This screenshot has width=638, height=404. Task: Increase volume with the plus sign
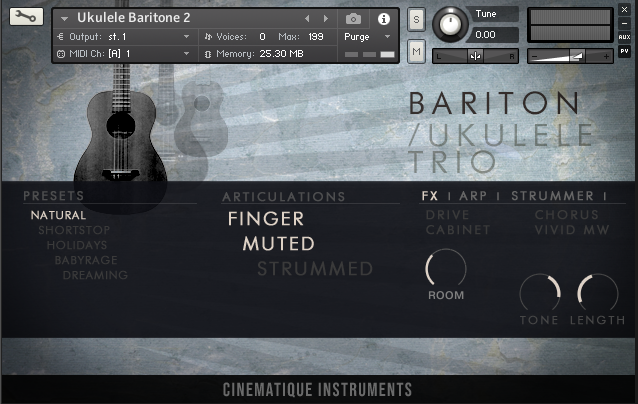coord(606,57)
